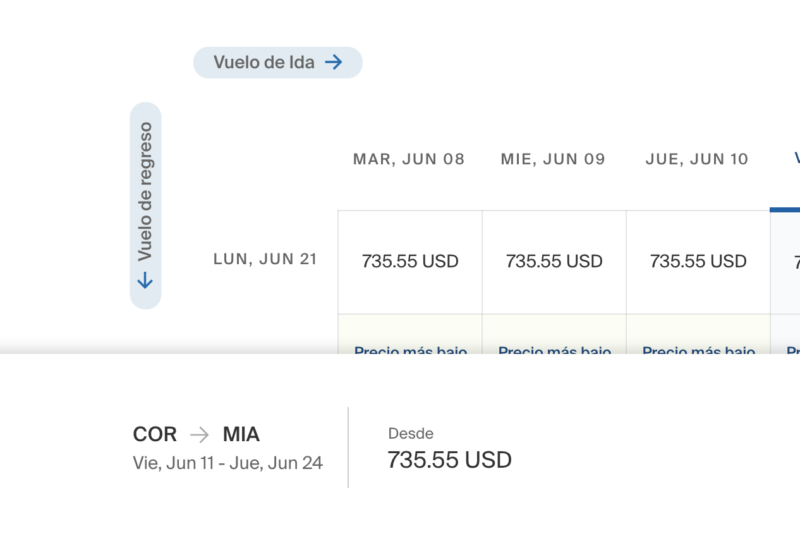Choose the 735.55 USD fare under JUE, JUN 10
The width and height of the screenshot is (800, 536).
698,262
